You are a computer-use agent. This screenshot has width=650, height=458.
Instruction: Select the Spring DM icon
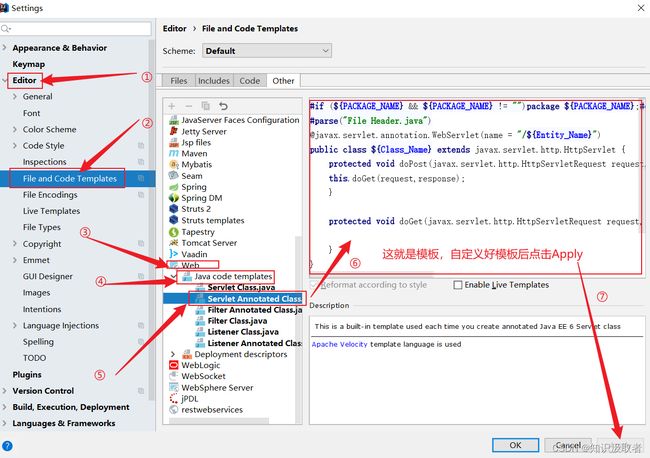click(x=174, y=198)
